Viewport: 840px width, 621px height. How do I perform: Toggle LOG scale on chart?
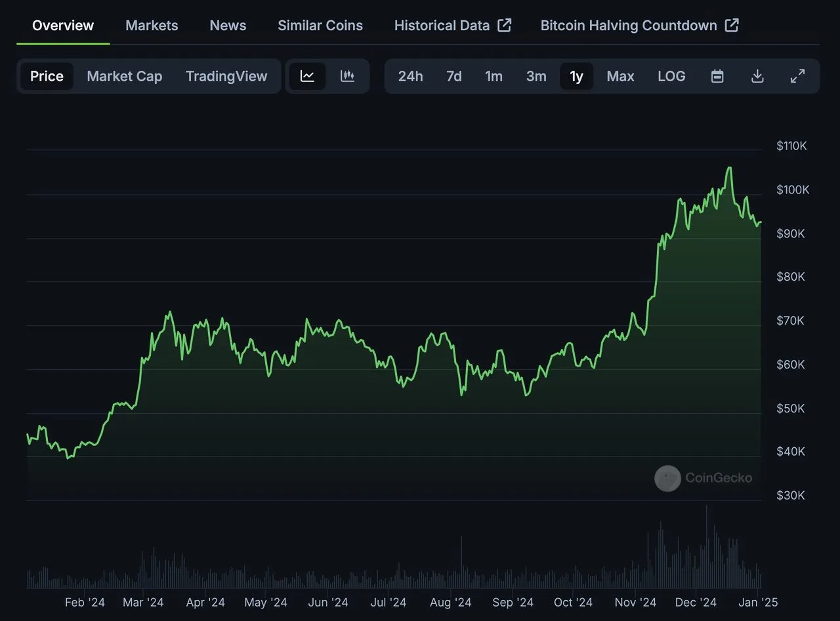(671, 76)
